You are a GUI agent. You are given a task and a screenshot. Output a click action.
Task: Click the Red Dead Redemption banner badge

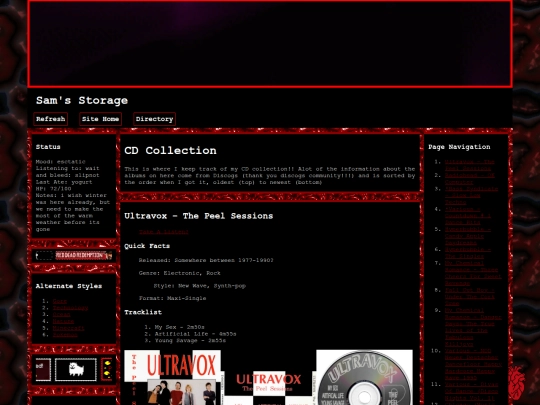[x=84, y=256]
